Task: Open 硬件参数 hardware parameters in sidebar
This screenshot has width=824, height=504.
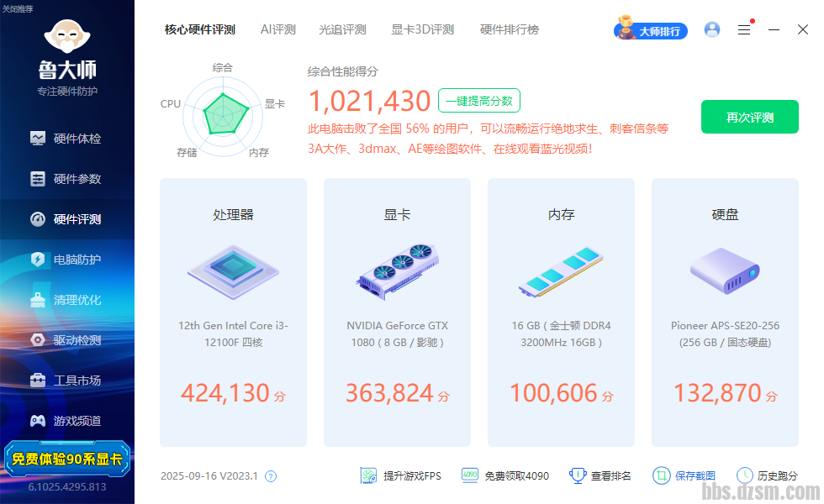Action: click(x=67, y=179)
